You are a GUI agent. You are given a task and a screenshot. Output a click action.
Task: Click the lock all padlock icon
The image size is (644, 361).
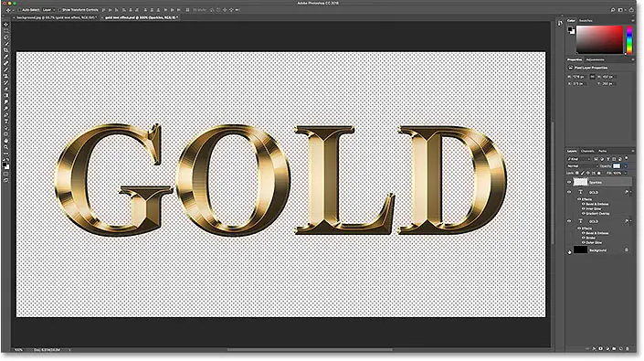point(598,173)
